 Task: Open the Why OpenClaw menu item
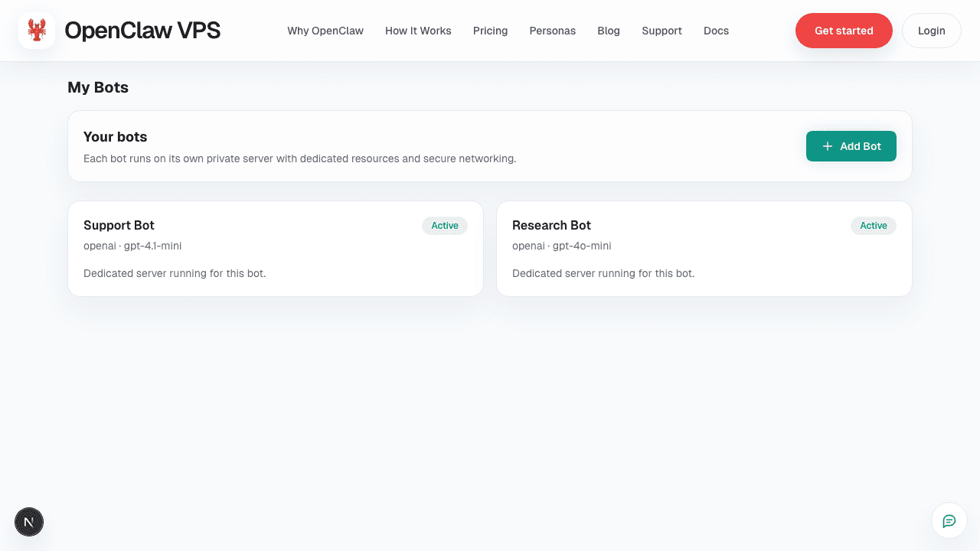point(325,31)
